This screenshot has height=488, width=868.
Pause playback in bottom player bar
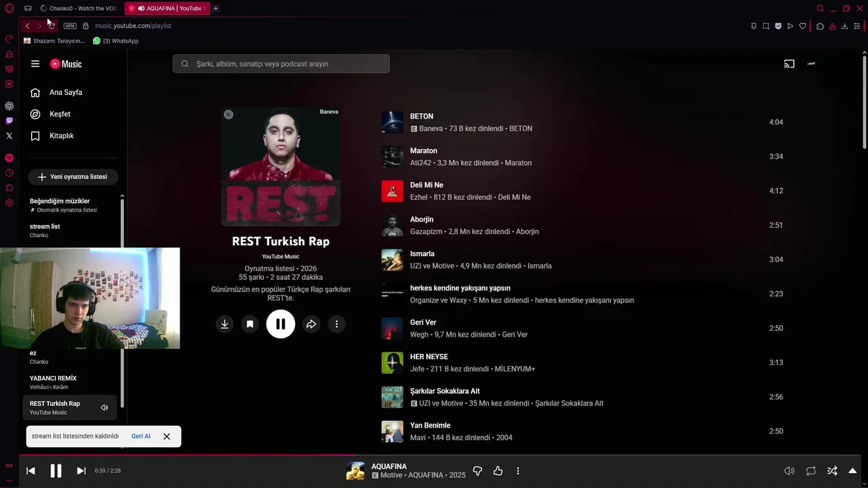(x=56, y=470)
